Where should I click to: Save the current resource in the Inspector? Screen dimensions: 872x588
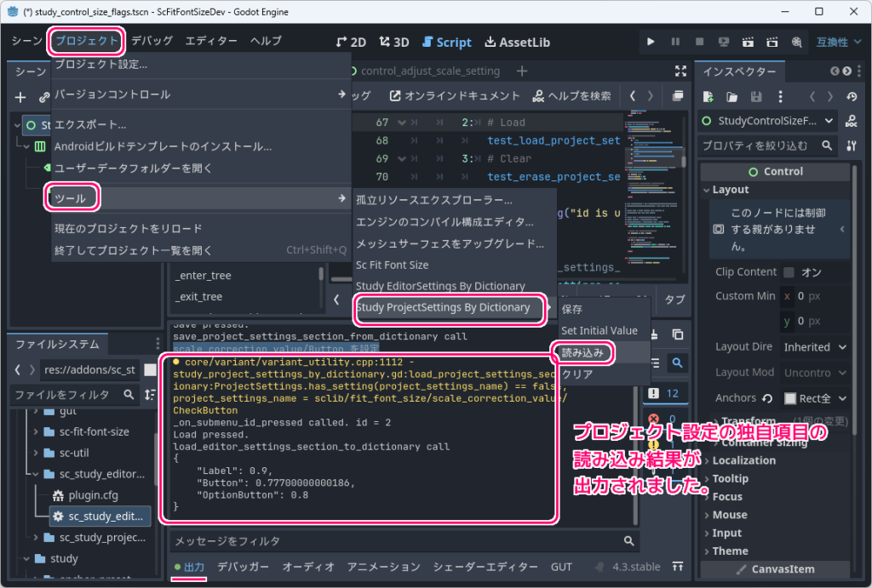(754, 97)
